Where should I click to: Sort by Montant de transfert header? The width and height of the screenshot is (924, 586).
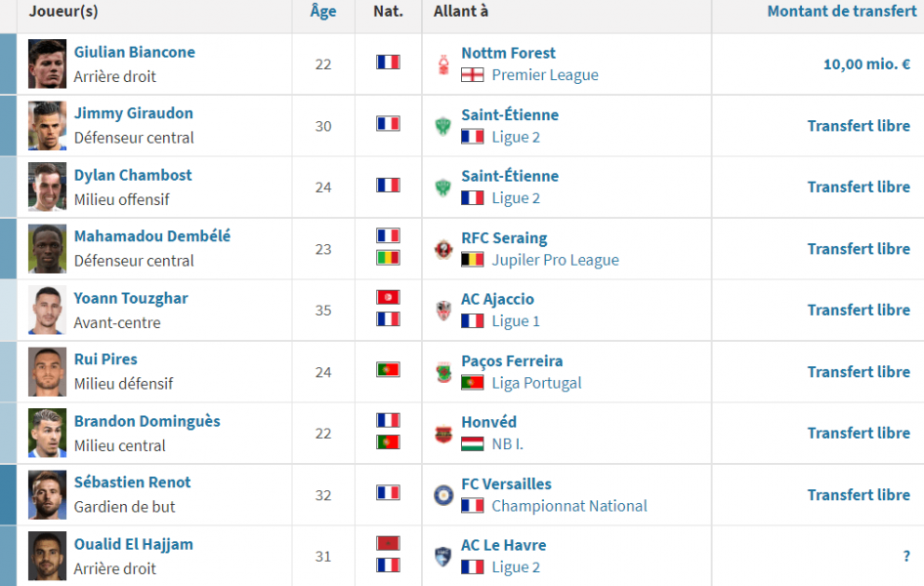click(x=842, y=11)
